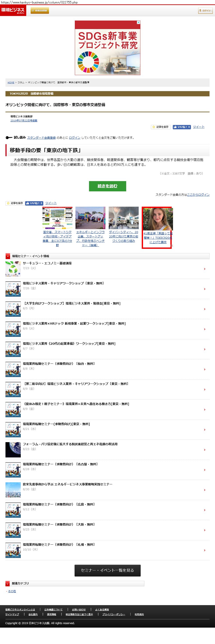This screenshot has width=215, height=644.
Task: Click the recycling leaf thumbnail for サーキュラー seminar
Action: tap(13, 269)
